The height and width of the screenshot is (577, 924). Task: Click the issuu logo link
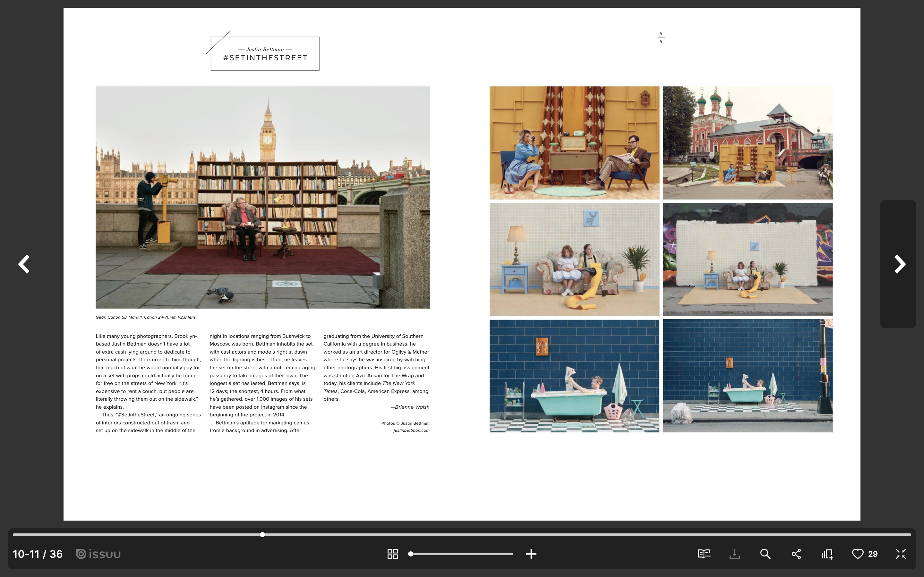[98, 554]
